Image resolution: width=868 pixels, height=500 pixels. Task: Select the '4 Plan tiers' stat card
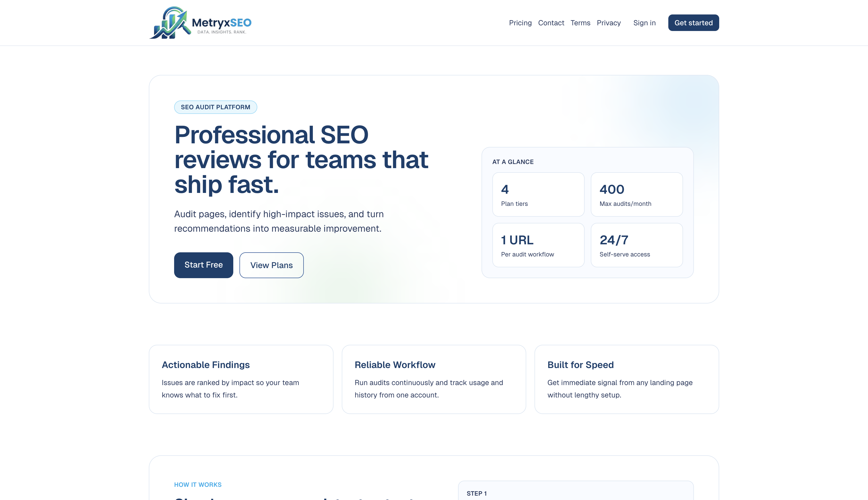pos(538,194)
